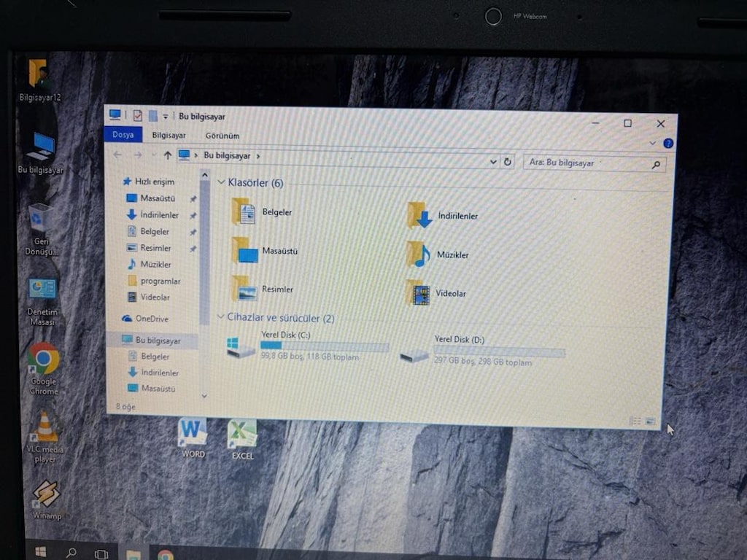Open the Görünüm ribbon tab

pos(222,136)
